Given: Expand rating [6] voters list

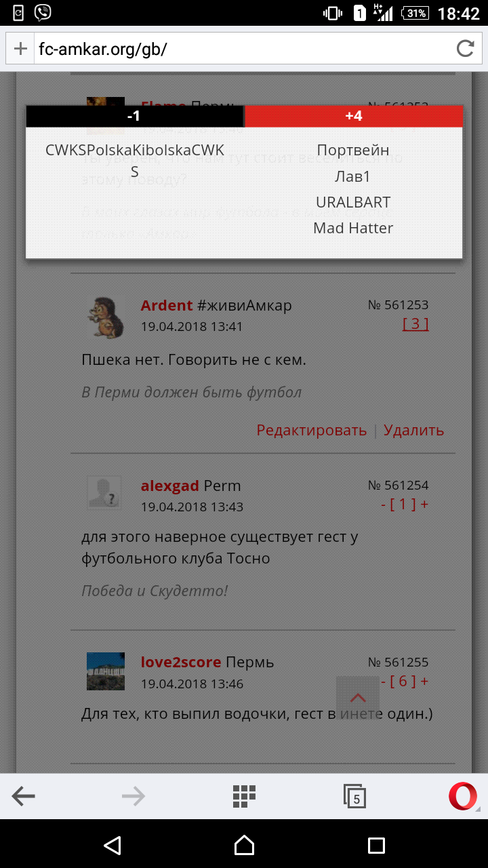Looking at the screenshot, I should [403, 682].
